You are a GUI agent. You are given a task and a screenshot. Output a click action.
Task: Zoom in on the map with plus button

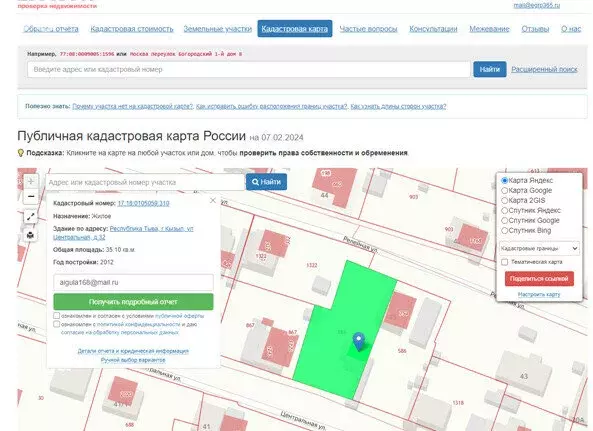click(x=31, y=181)
